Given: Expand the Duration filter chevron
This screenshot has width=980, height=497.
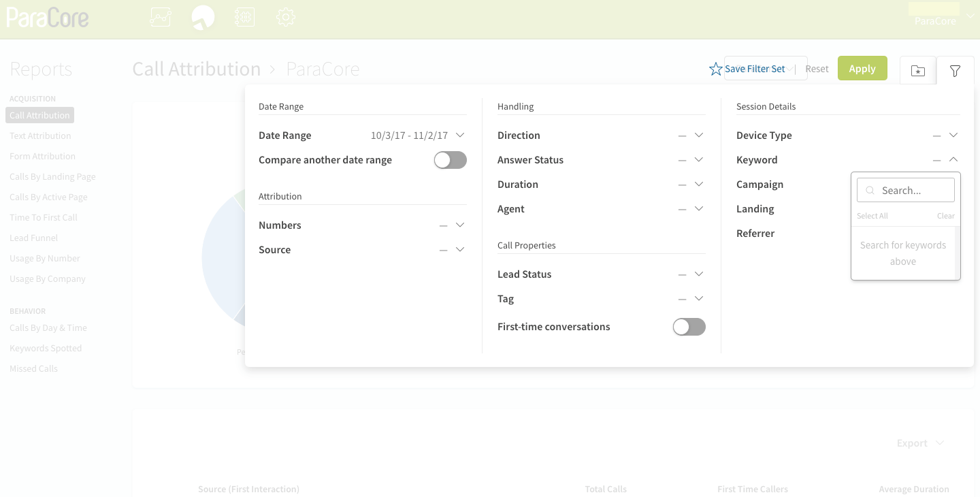Looking at the screenshot, I should 699,185.
